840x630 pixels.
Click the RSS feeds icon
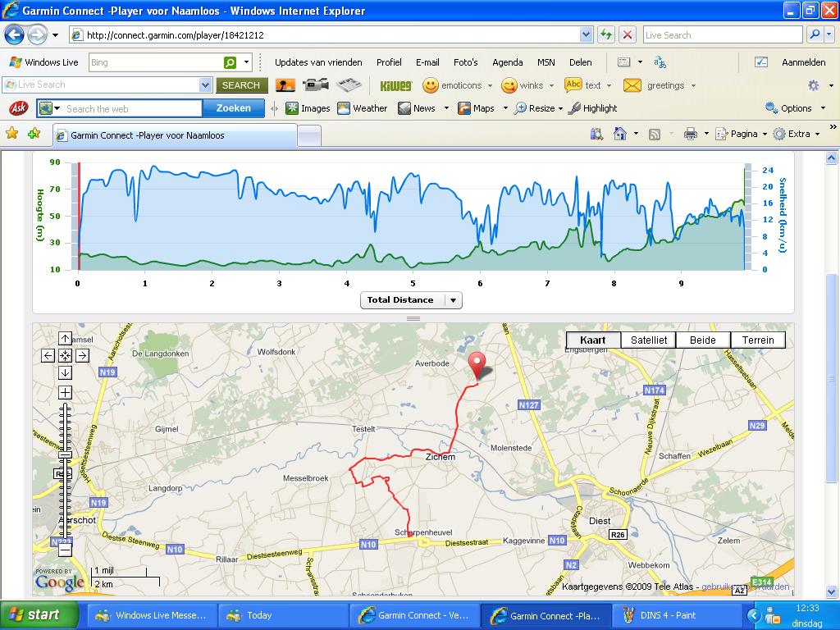(654, 135)
